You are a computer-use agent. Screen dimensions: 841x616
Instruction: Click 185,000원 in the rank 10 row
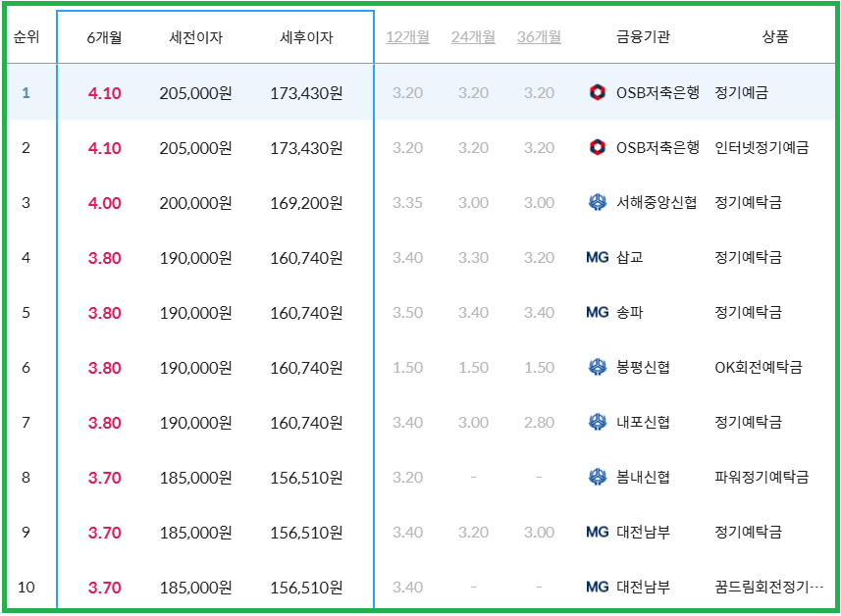pyautogui.click(x=195, y=588)
